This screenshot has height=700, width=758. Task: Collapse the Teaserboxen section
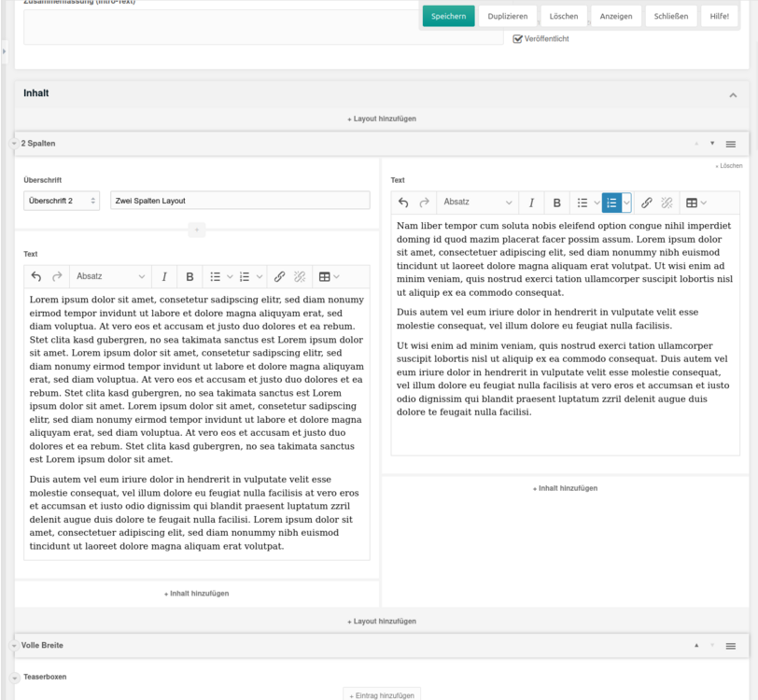[15, 678]
